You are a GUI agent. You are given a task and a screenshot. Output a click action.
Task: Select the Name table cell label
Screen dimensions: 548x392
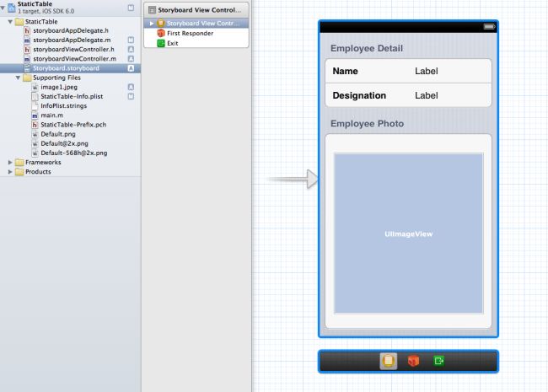[345, 71]
